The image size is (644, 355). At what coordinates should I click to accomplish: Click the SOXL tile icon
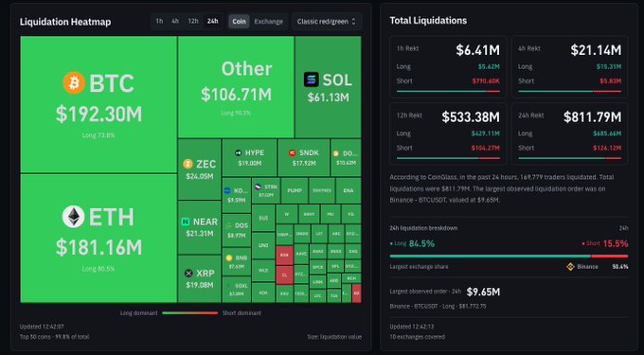coord(229,285)
